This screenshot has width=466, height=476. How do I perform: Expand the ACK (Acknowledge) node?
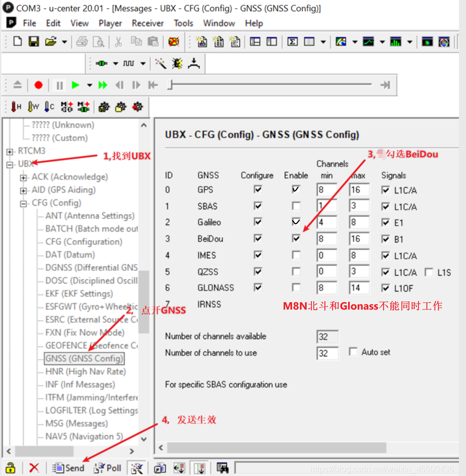(x=23, y=178)
